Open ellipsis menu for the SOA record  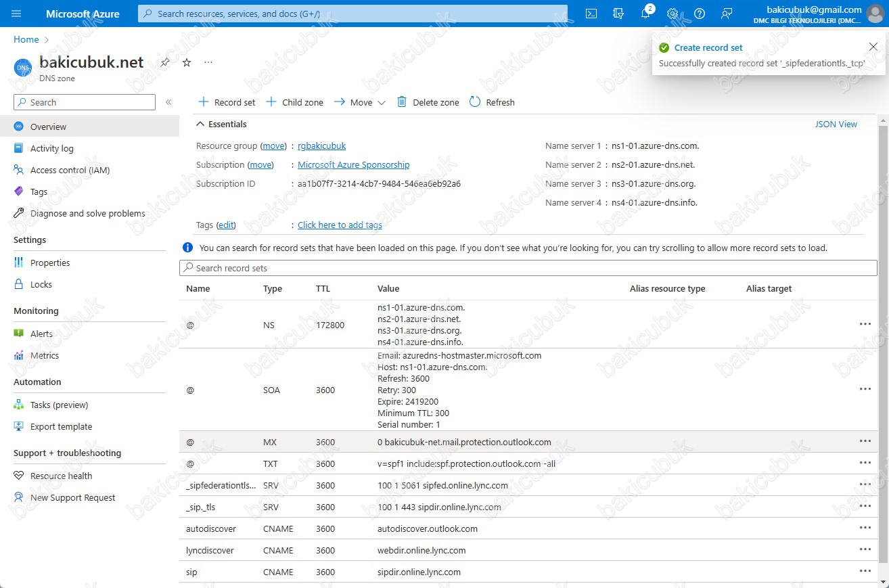point(865,389)
